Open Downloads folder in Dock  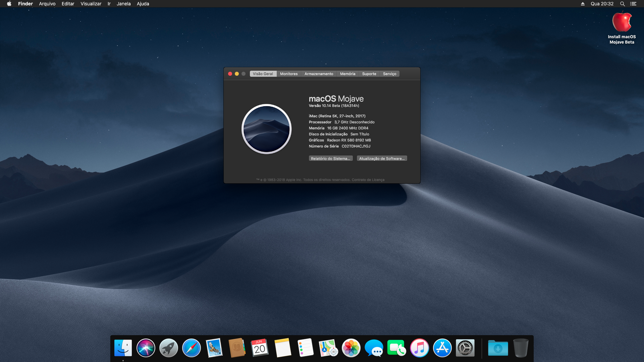(498, 348)
